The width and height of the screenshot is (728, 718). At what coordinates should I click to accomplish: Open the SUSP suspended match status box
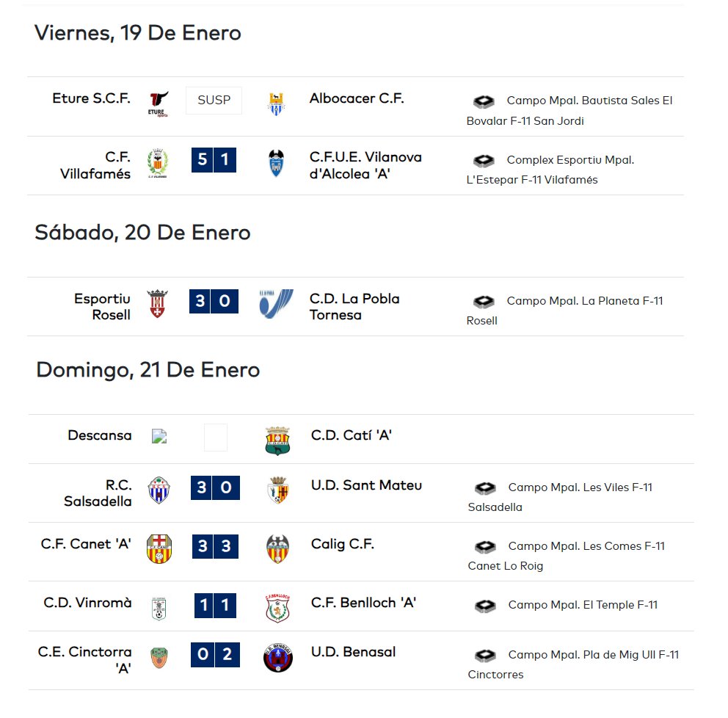214,101
